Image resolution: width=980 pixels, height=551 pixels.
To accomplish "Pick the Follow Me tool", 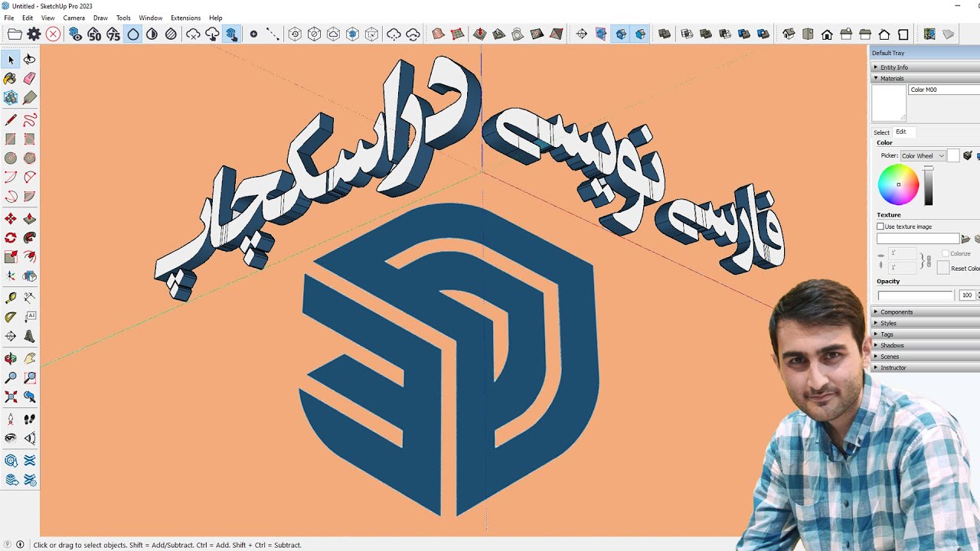I will coord(29,238).
